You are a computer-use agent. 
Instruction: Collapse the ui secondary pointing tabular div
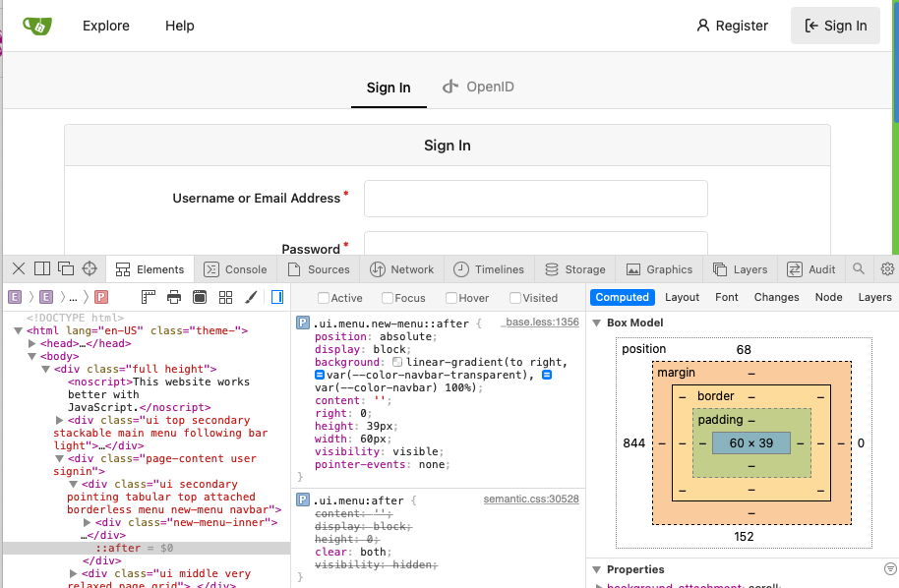tap(73, 485)
